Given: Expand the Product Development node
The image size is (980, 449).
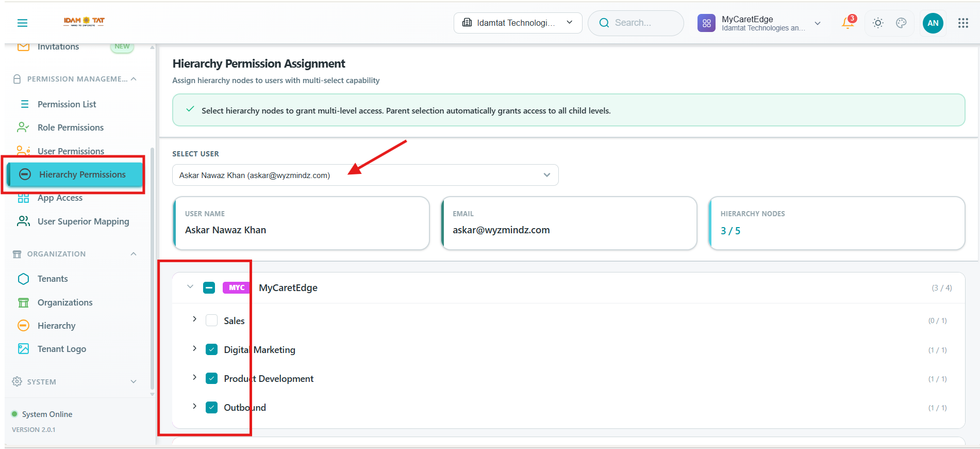Looking at the screenshot, I should (194, 377).
